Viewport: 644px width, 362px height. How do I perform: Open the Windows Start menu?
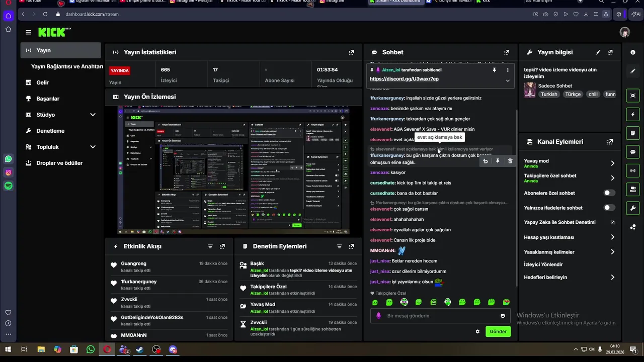(x=8, y=349)
